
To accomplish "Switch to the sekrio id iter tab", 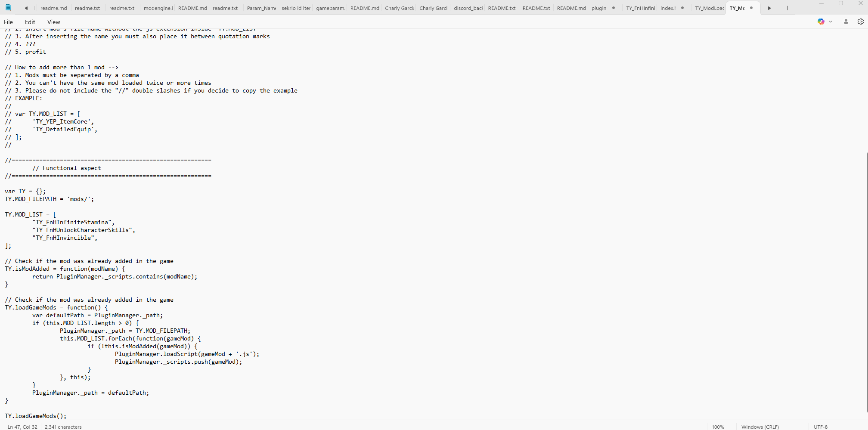I will [x=296, y=8].
